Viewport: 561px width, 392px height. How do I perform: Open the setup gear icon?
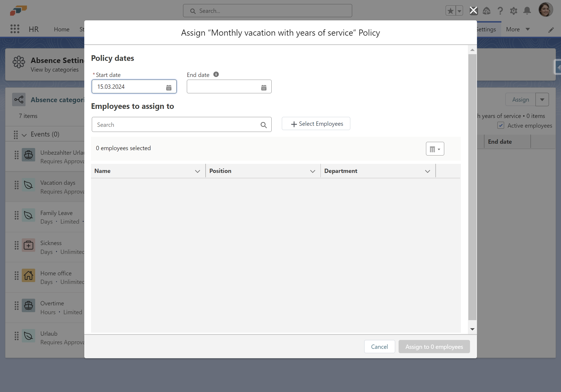(x=513, y=11)
